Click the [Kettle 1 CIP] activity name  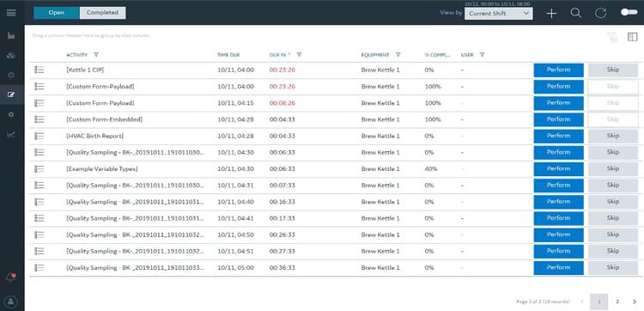(x=85, y=70)
